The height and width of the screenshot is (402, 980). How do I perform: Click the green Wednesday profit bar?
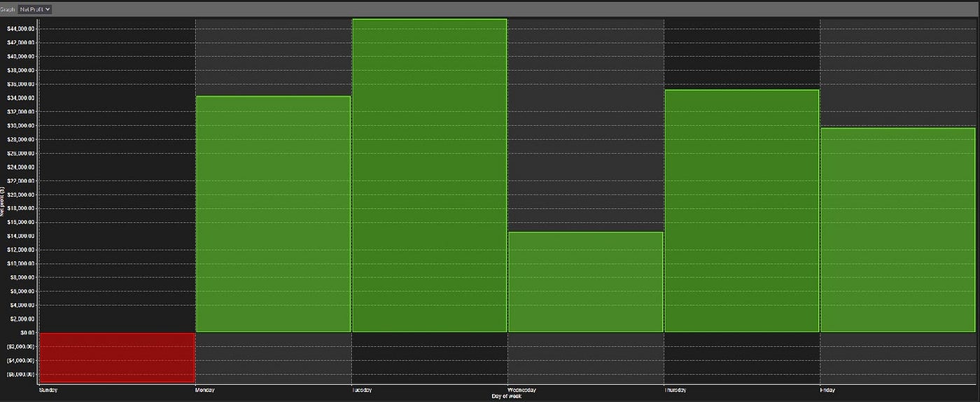tap(585, 282)
